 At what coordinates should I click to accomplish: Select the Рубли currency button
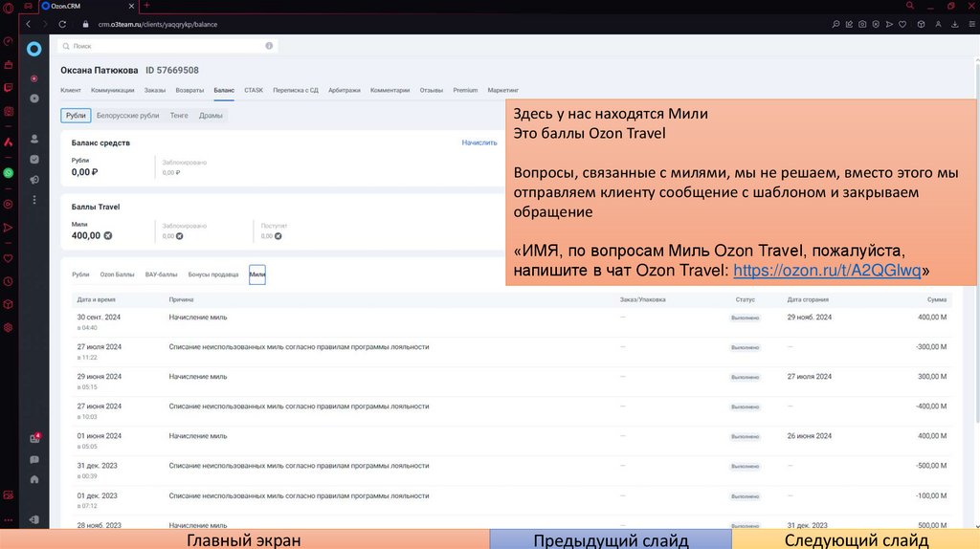tap(76, 116)
